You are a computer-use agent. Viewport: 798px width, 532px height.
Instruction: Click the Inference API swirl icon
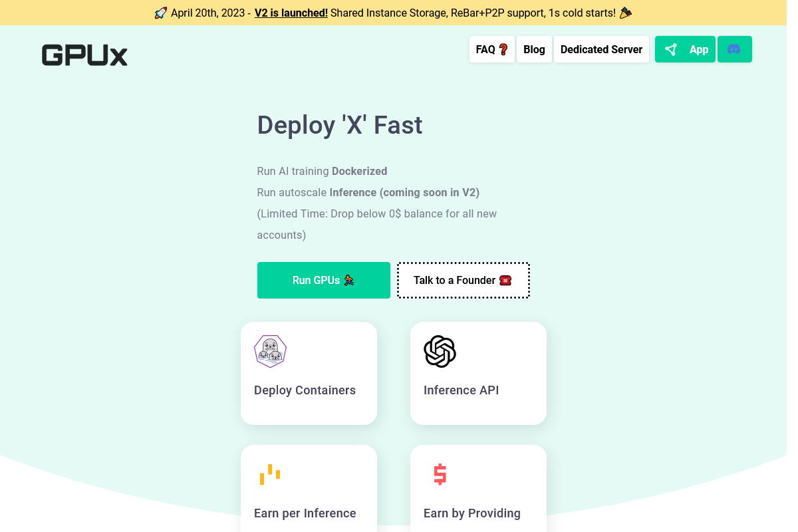pyautogui.click(x=440, y=352)
